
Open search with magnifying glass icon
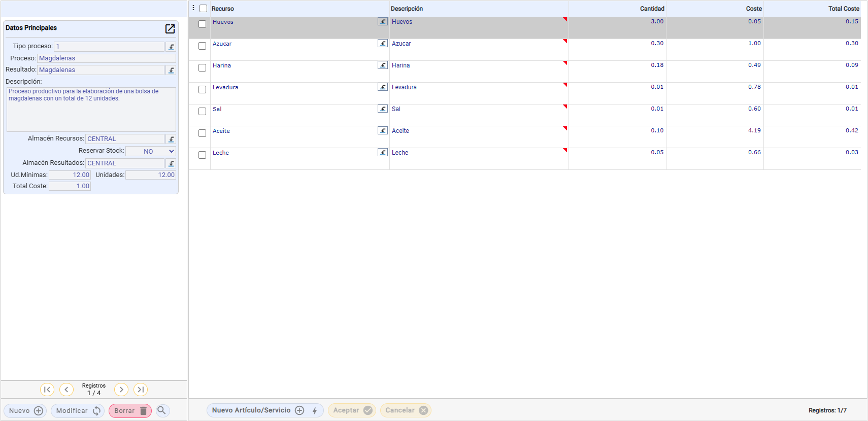click(162, 410)
